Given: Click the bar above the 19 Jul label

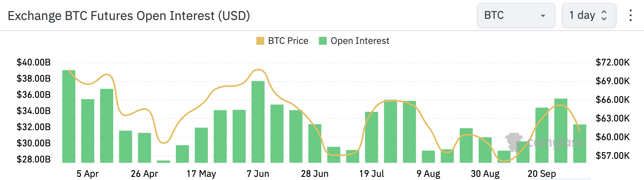Looking at the screenshot, I should pyautogui.click(x=371, y=137).
